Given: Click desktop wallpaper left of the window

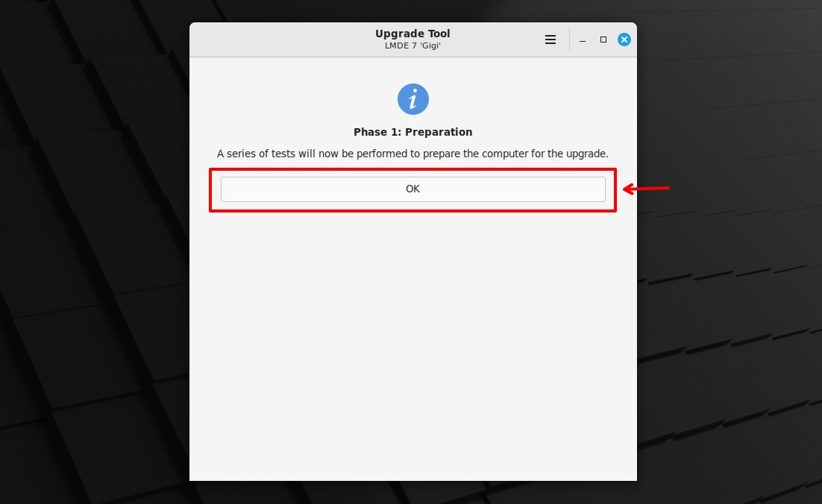Looking at the screenshot, I should coord(95,251).
